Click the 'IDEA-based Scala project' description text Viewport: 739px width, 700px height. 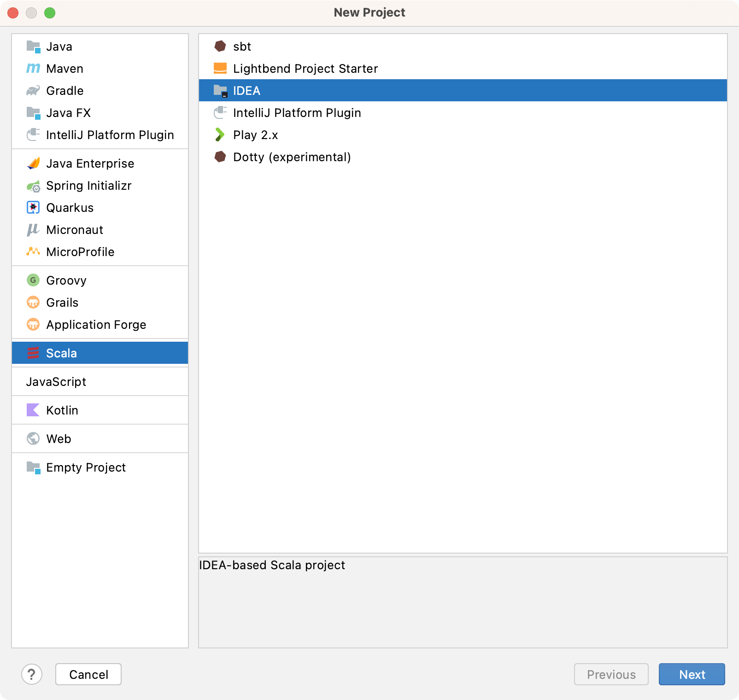point(272,565)
